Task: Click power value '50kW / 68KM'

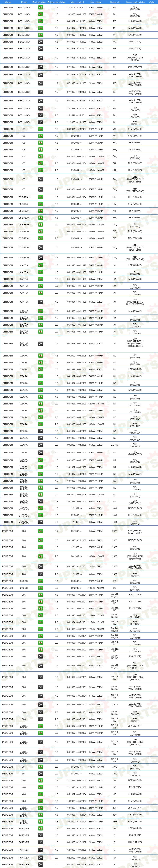Action: tap(96, 58)
